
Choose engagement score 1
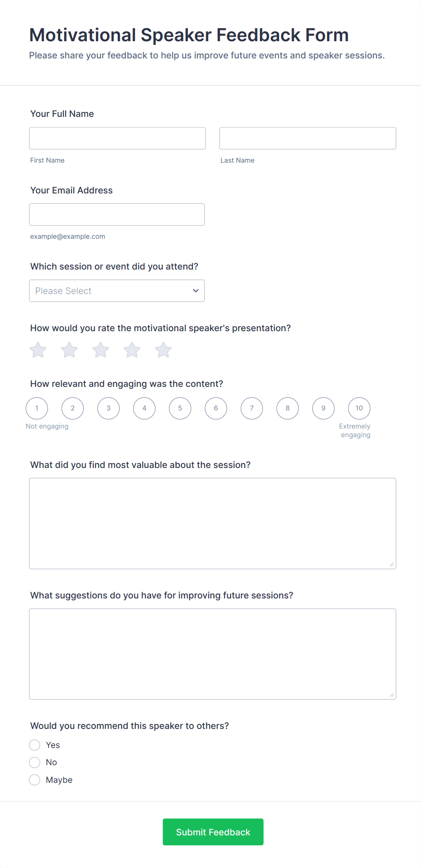[37, 408]
